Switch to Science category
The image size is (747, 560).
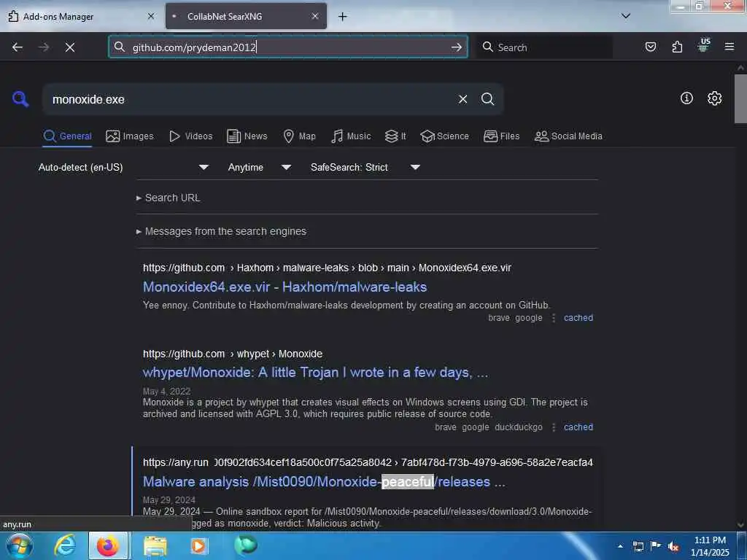tap(444, 136)
